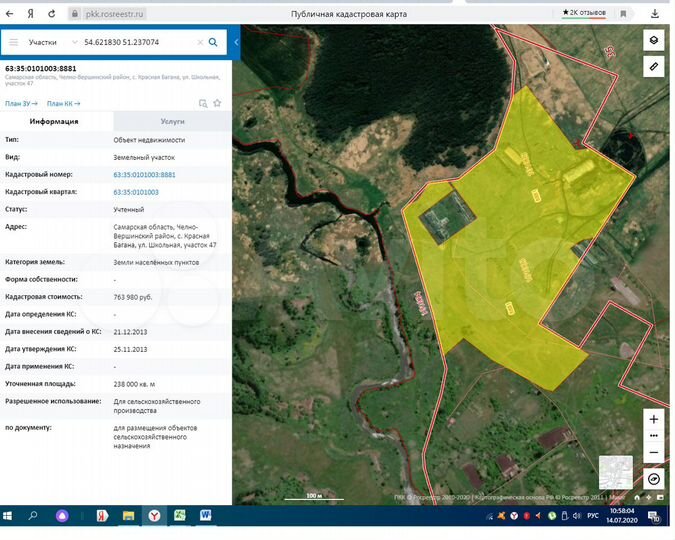675x540 pixels.
Task: Zoom out of the map
Action: (653, 453)
